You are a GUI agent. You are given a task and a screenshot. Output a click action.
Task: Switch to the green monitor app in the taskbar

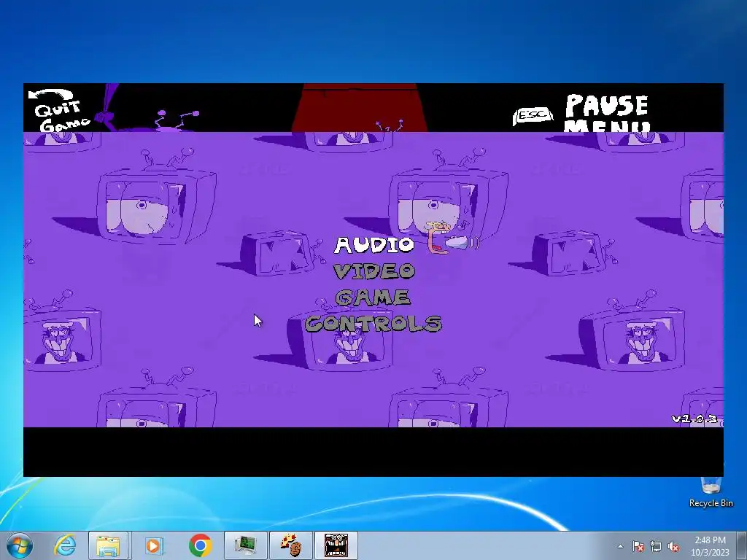click(x=246, y=545)
